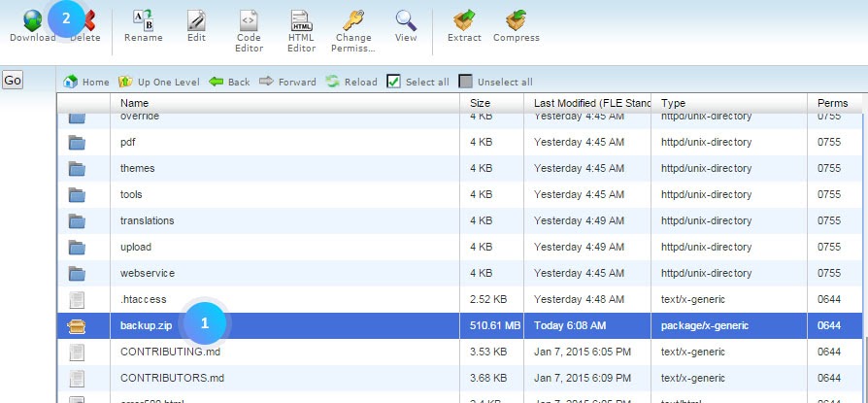Select the Rename tool icon

pyautogui.click(x=142, y=20)
